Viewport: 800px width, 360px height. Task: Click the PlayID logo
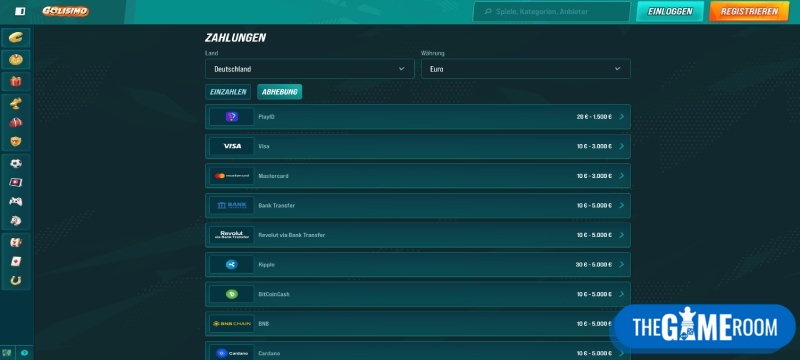tap(232, 117)
